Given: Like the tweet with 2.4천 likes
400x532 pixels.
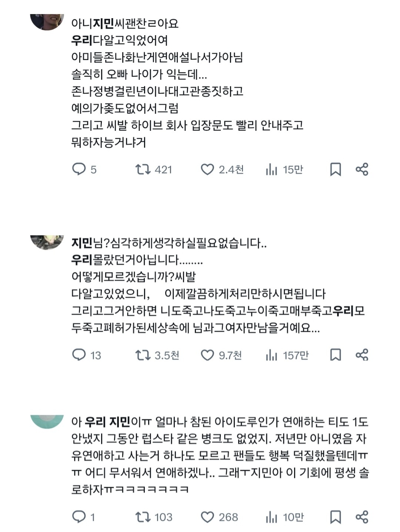Looking at the screenshot, I should [207, 169].
